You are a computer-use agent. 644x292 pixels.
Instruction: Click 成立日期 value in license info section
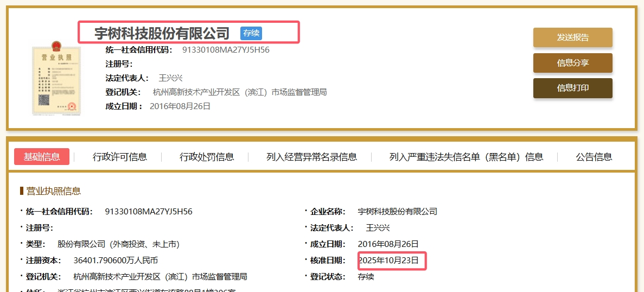(388, 244)
